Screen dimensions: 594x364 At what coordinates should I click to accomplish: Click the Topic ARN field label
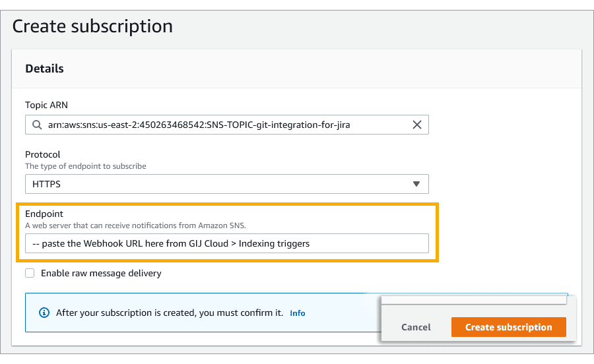(46, 106)
